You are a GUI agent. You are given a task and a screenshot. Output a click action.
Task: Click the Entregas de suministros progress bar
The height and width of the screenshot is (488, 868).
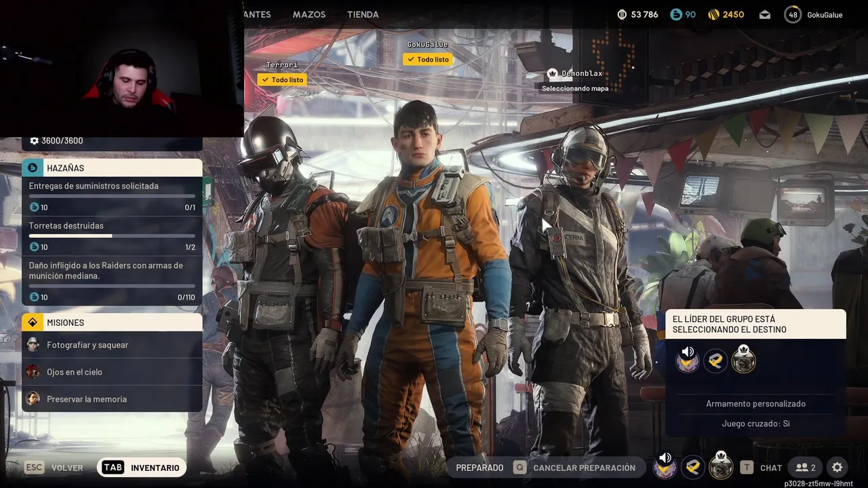tap(112, 196)
